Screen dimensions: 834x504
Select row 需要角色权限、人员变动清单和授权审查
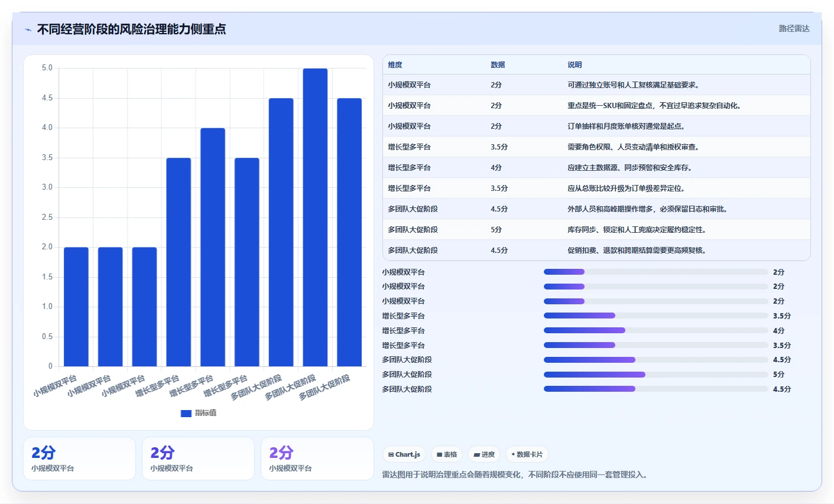[x=596, y=147]
